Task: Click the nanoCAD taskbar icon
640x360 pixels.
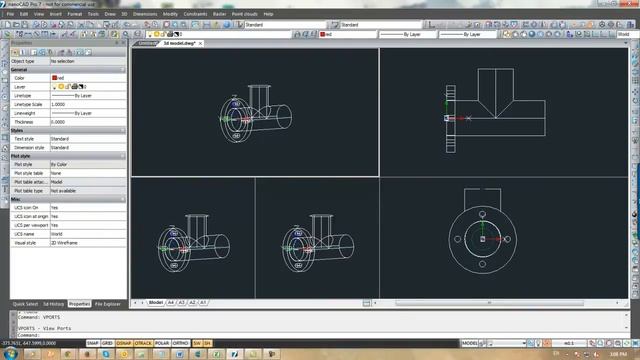Action: coord(234,354)
